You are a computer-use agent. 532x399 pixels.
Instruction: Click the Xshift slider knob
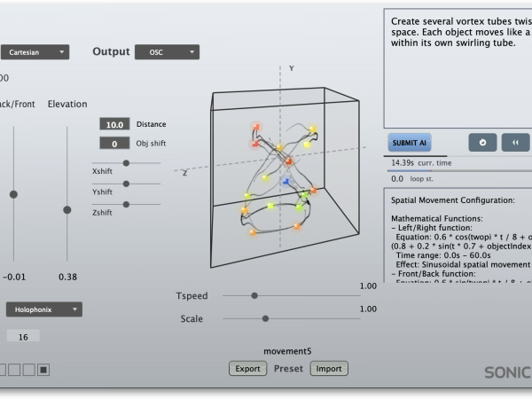(x=127, y=163)
